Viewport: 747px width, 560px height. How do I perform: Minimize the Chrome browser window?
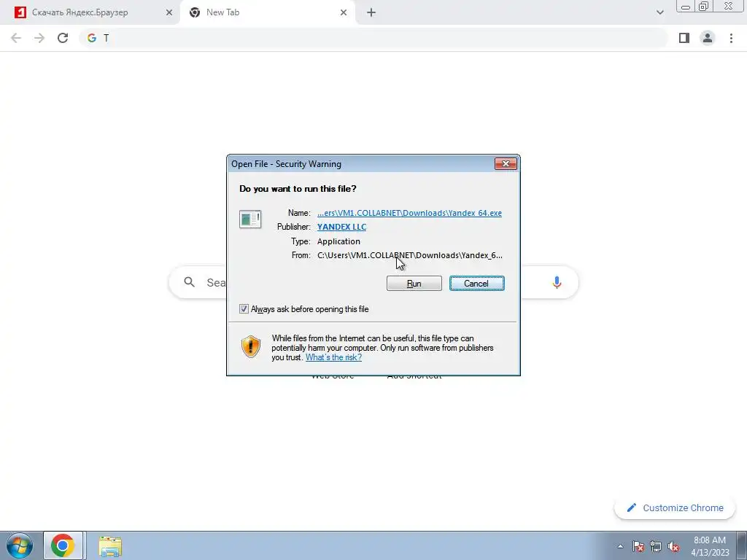click(686, 6)
